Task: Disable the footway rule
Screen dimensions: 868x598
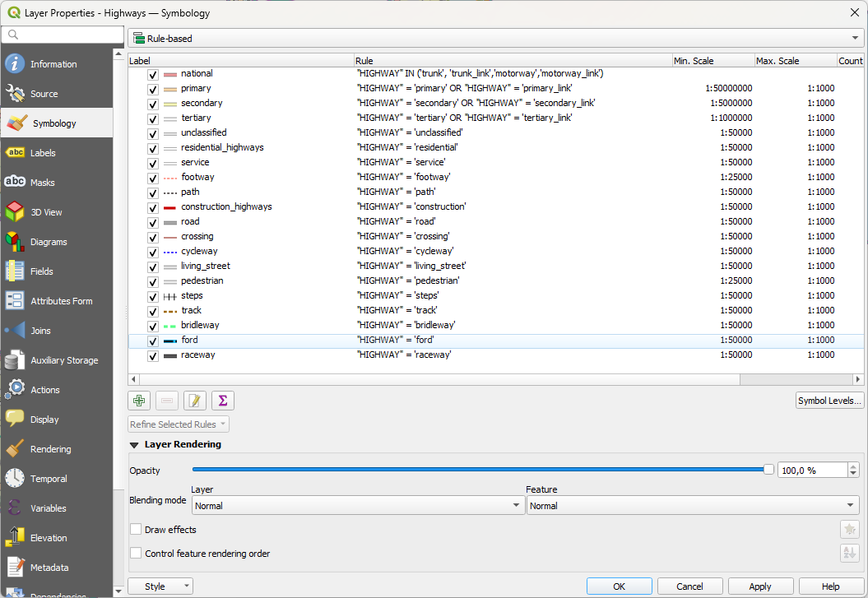Action: 152,177
